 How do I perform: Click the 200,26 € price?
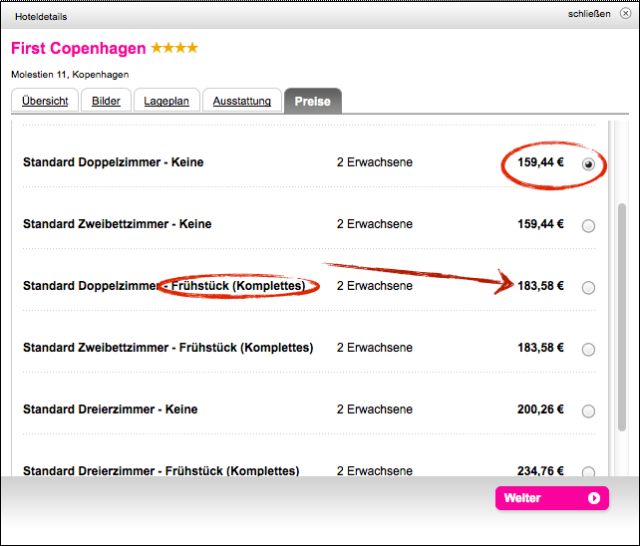pos(540,409)
